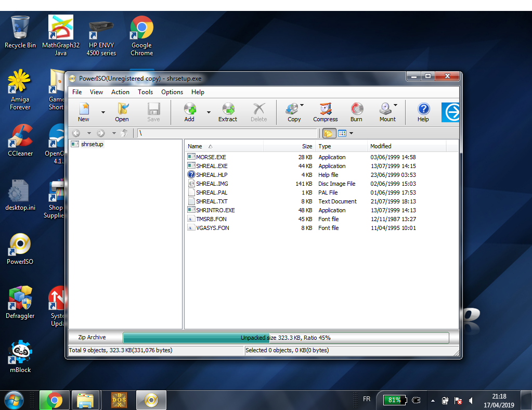The width and height of the screenshot is (532, 410).
Task: Sort by the Modified column header
Action: coord(407,146)
